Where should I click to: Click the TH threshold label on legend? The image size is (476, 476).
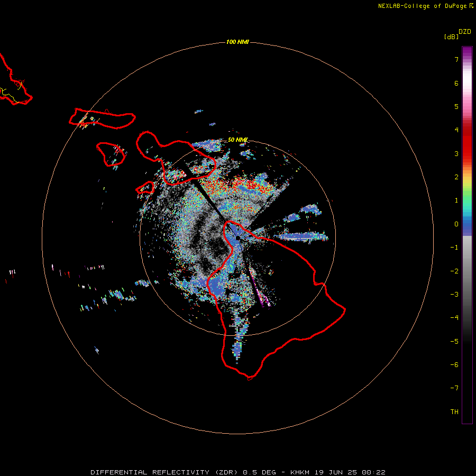coord(454,412)
